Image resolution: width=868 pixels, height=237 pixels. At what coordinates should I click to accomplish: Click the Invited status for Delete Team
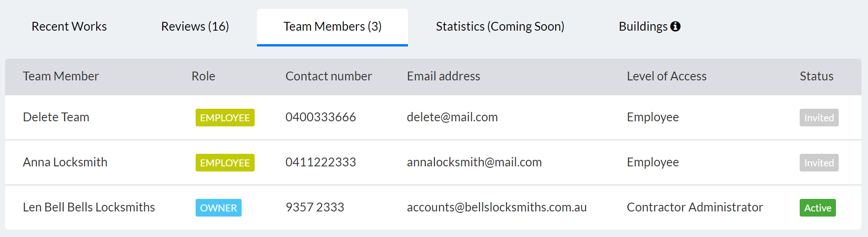pyautogui.click(x=819, y=118)
